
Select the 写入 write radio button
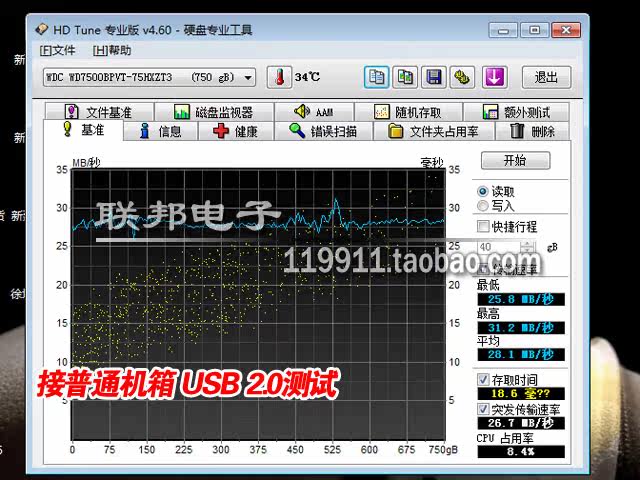(x=483, y=206)
